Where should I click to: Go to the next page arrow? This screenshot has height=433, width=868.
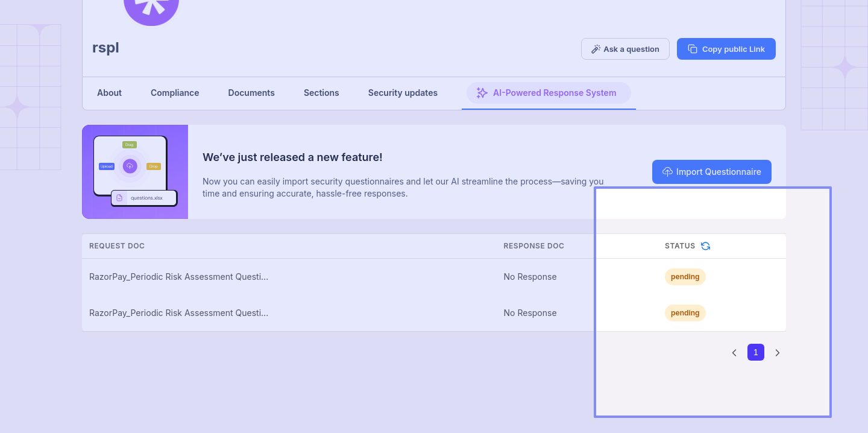point(778,353)
